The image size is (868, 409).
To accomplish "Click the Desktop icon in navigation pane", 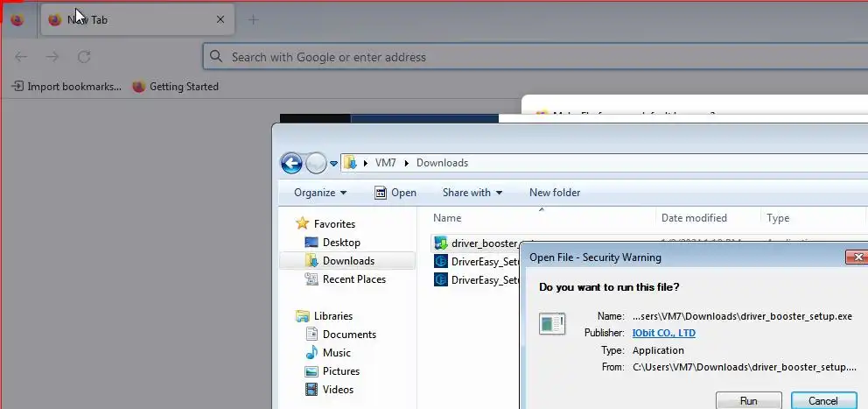I will (311, 243).
